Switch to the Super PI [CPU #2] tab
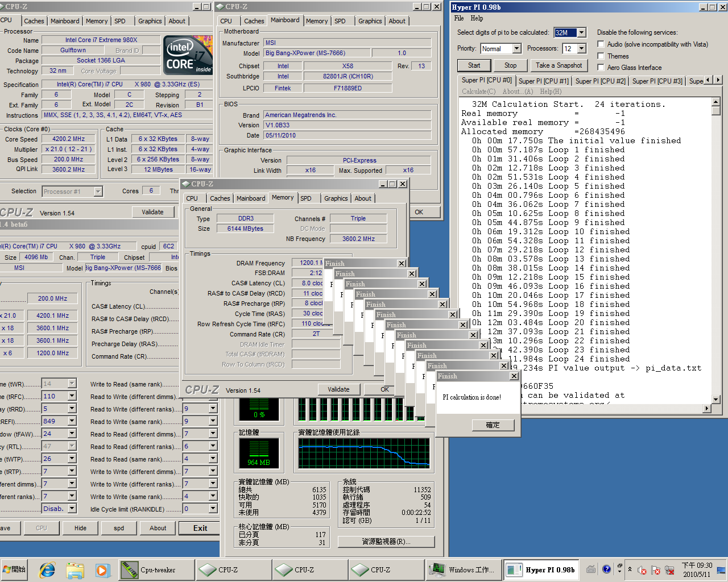Image resolution: width=728 pixels, height=582 pixels. (x=600, y=81)
